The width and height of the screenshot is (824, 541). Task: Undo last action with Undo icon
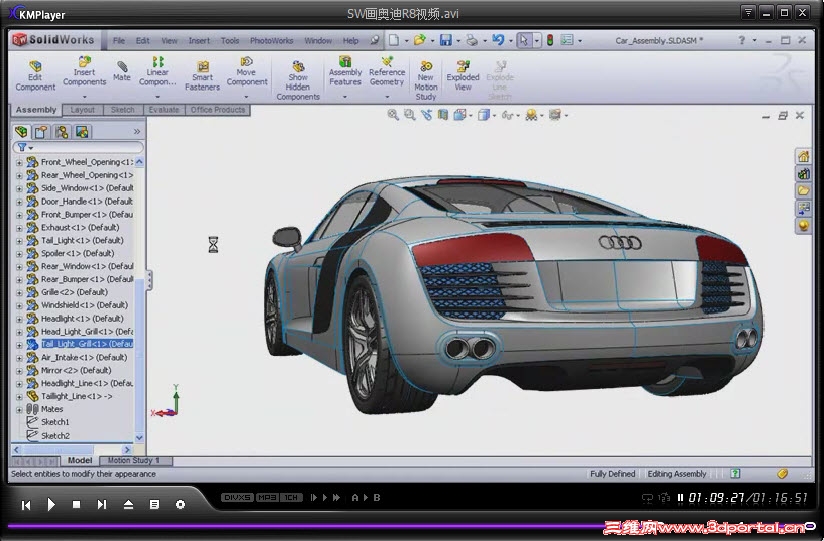pyautogui.click(x=498, y=40)
